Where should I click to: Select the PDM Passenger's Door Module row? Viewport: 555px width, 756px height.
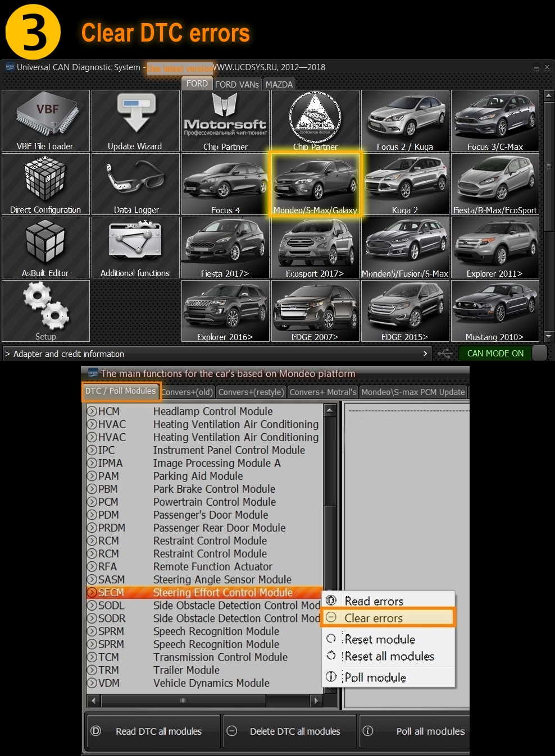[205, 515]
